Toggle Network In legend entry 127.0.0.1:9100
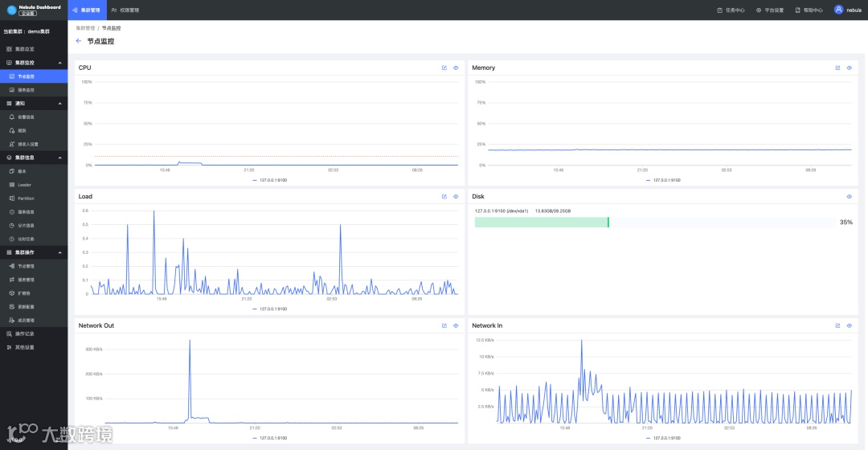Image resolution: width=868 pixels, height=450 pixels. coord(663,438)
